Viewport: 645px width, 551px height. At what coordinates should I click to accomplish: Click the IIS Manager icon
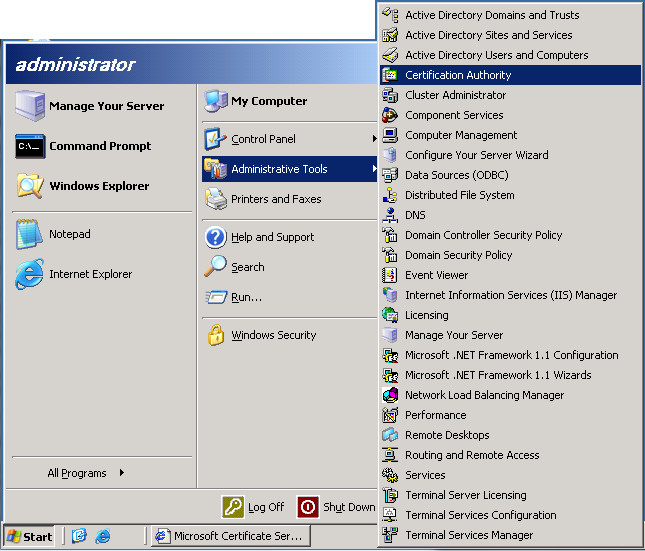click(x=390, y=295)
